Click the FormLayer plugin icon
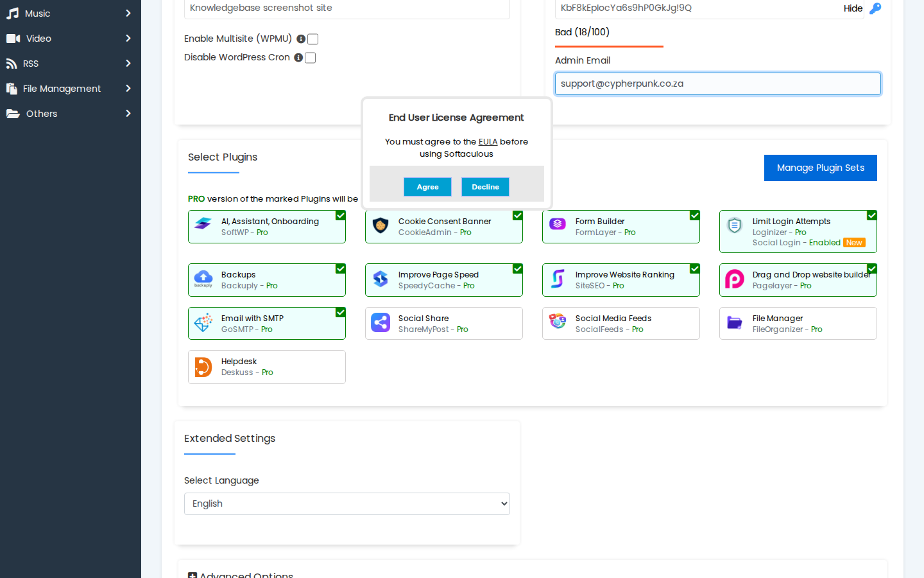 point(558,223)
